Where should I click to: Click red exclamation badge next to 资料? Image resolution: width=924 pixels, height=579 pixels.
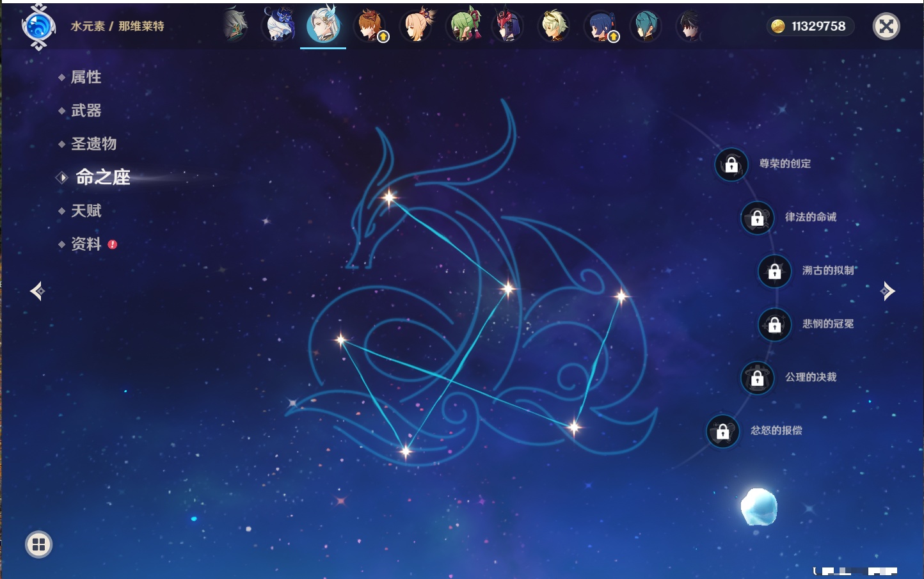click(113, 244)
